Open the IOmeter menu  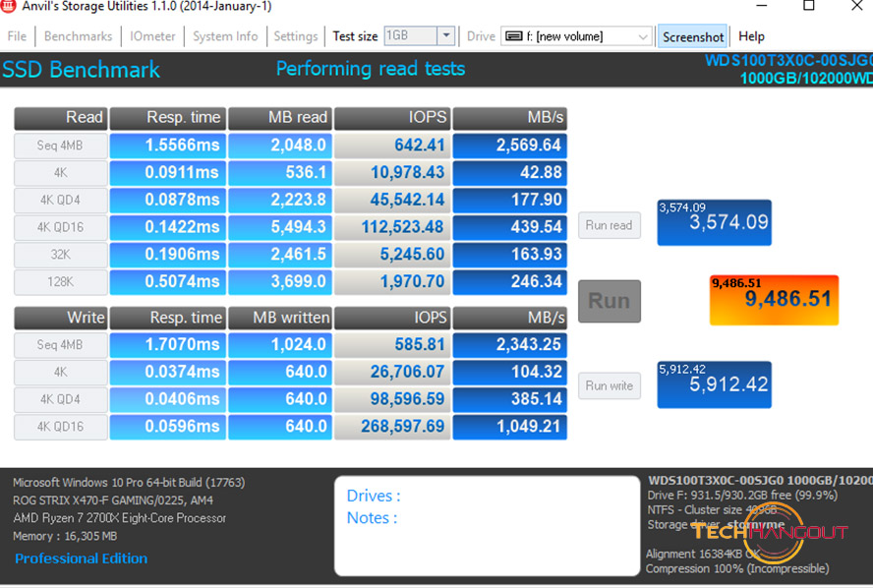pyautogui.click(x=152, y=36)
